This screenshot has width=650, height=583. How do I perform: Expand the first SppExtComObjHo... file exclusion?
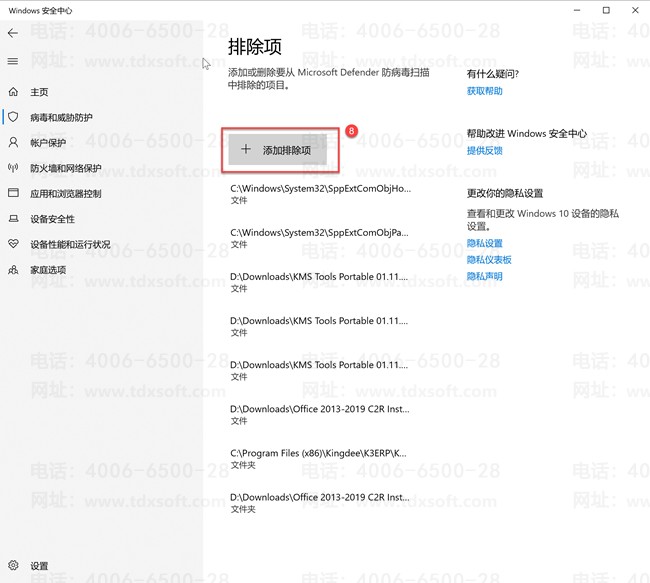tap(320, 193)
